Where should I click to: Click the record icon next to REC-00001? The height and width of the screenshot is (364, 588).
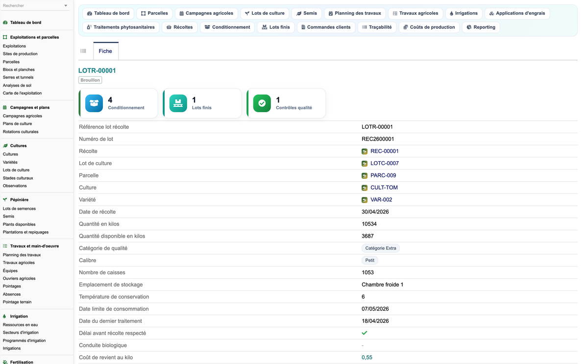pyautogui.click(x=365, y=151)
